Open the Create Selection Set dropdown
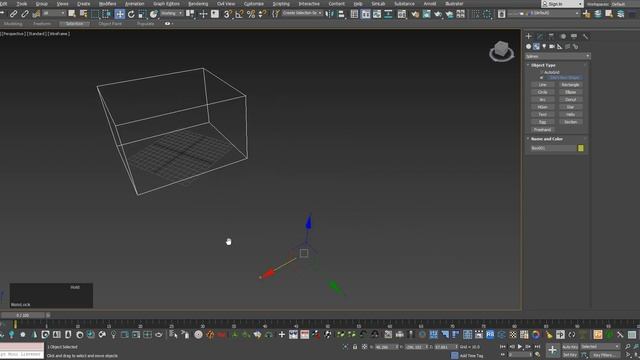 (302, 13)
